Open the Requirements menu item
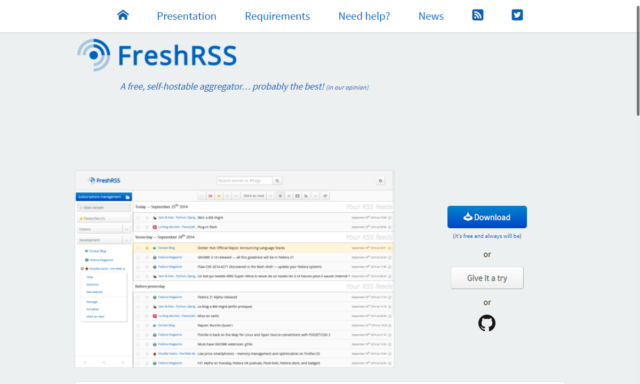The image size is (640, 384). click(x=277, y=16)
